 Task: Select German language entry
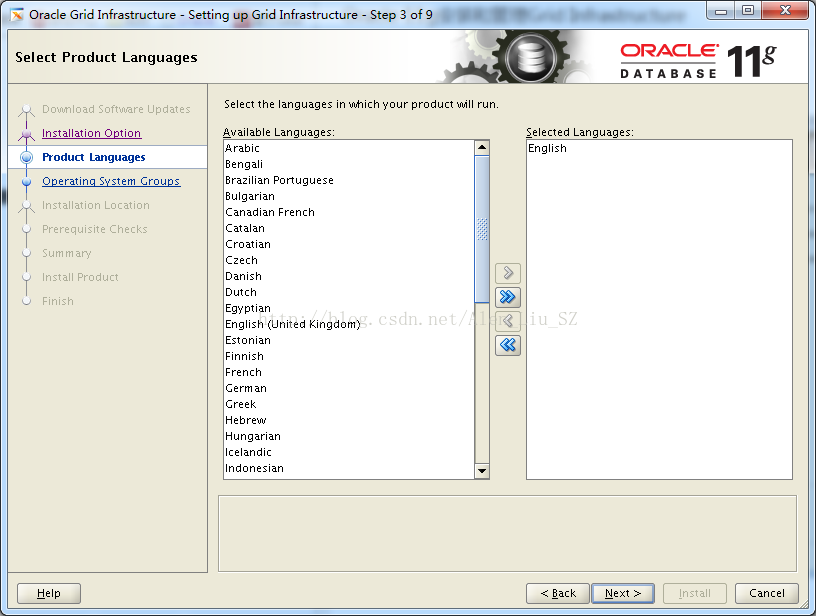tap(349, 388)
